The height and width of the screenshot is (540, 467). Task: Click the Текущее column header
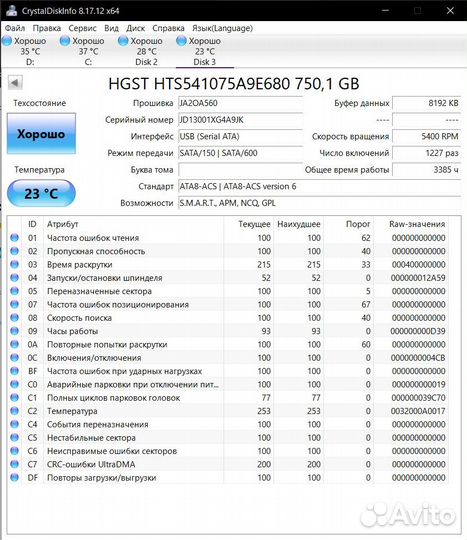[x=255, y=224]
